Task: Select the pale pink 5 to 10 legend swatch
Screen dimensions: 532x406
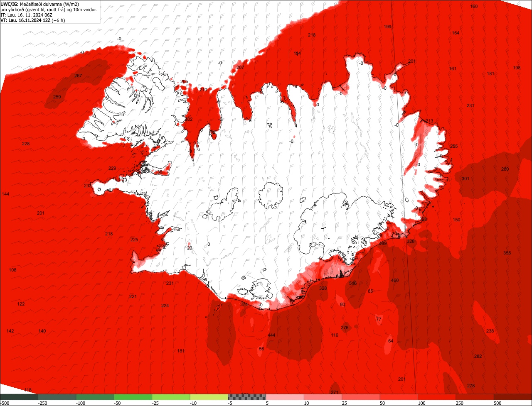Action: (285, 397)
